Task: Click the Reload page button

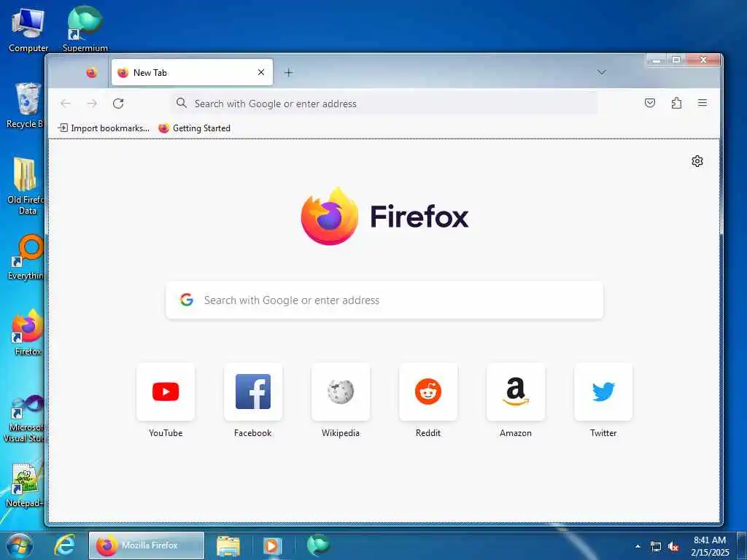Action: 118,104
